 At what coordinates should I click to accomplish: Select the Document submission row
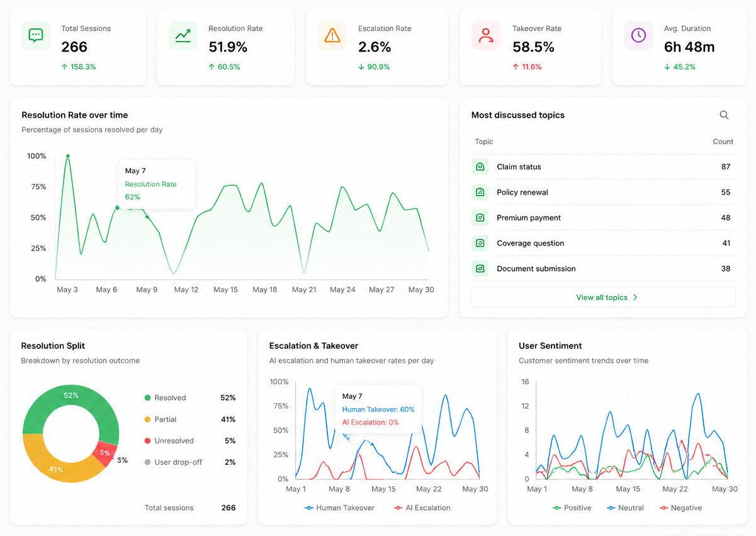(603, 268)
